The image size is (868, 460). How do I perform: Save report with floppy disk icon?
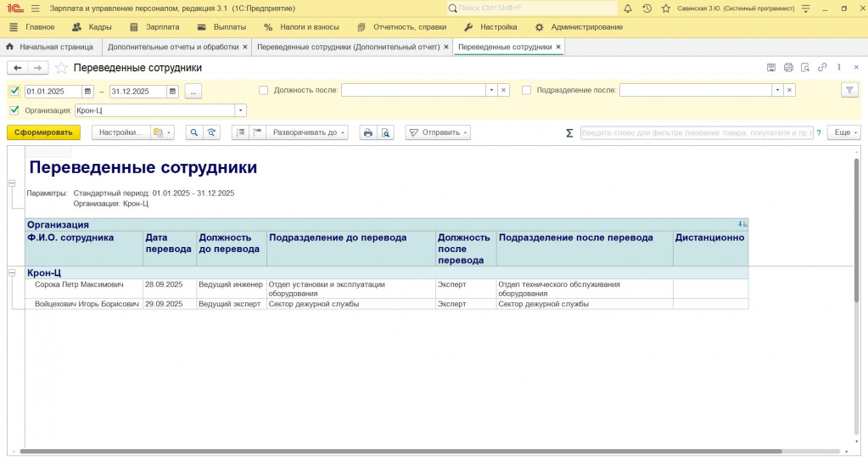(x=771, y=68)
